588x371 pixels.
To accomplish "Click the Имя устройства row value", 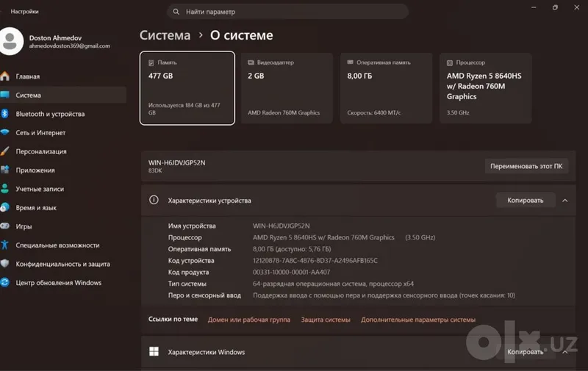I will pos(282,226).
